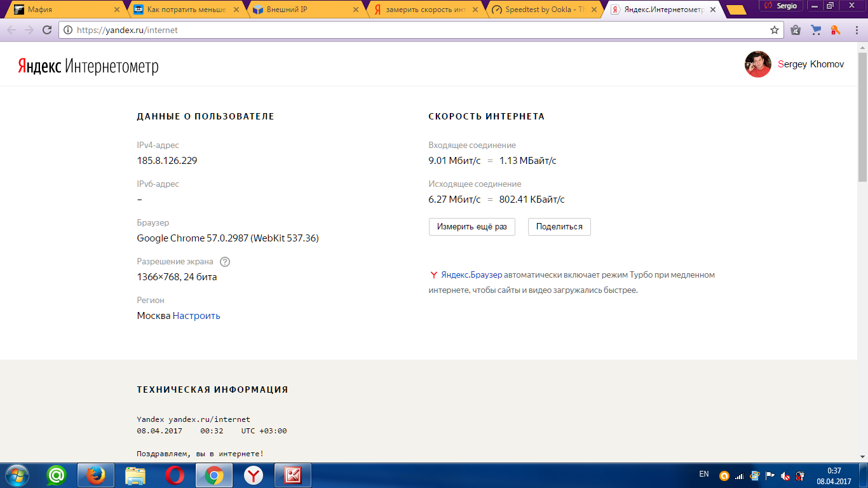Click the orange Avast tray icon
868x488 pixels.
724,475
